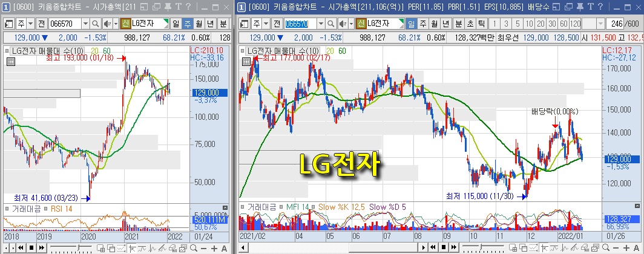Open speaker options dropdown in right window

[352, 24]
